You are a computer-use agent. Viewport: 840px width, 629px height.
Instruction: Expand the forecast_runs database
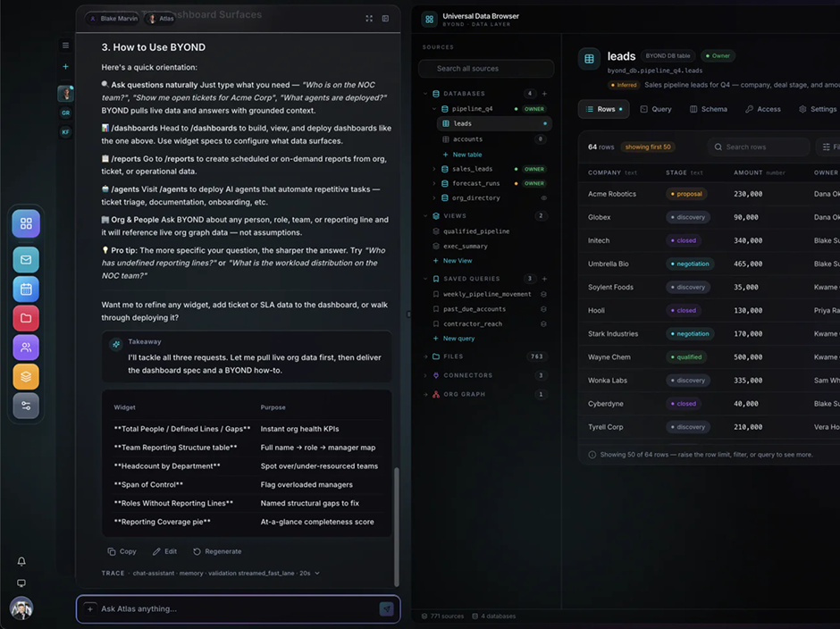click(x=434, y=183)
